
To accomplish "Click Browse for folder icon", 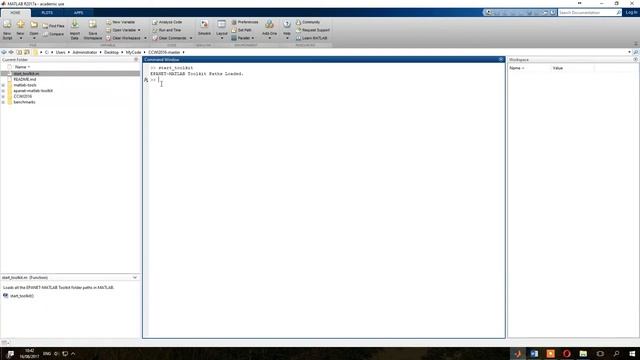I will [27, 52].
